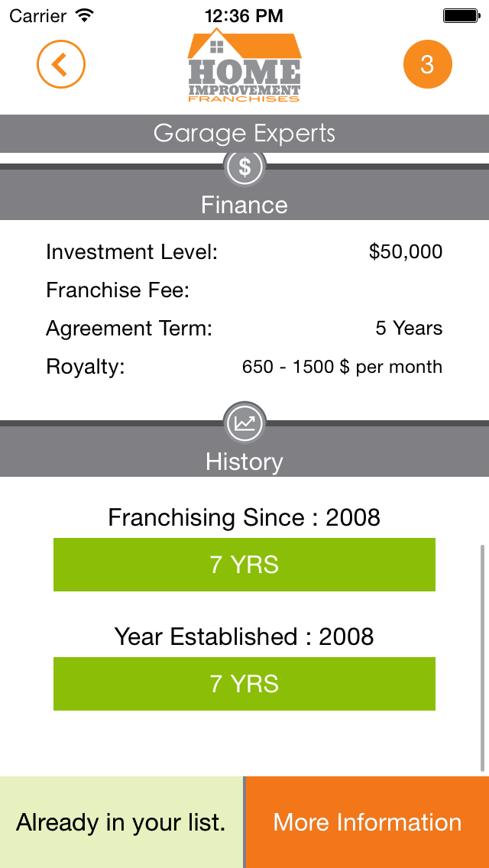This screenshot has width=489, height=868.
Task: Tap the $50,000 investment level value
Action: click(x=405, y=251)
